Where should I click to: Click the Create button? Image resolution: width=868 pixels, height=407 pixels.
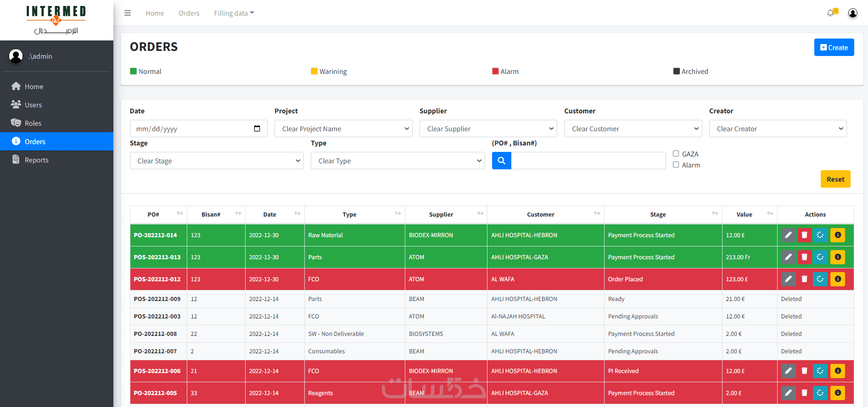[x=834, y=47]
